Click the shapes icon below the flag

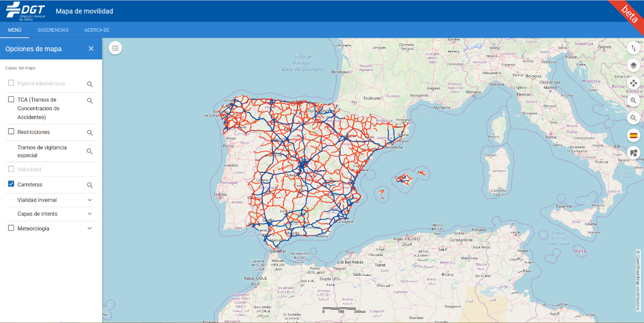tap(633, 153)
